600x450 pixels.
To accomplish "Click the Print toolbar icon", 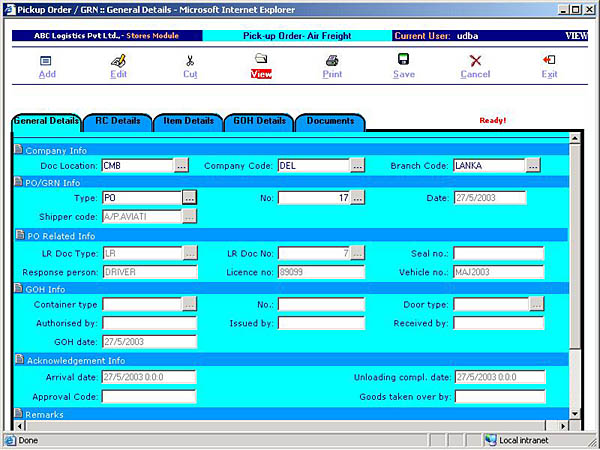I will click(x=332, y=61).
